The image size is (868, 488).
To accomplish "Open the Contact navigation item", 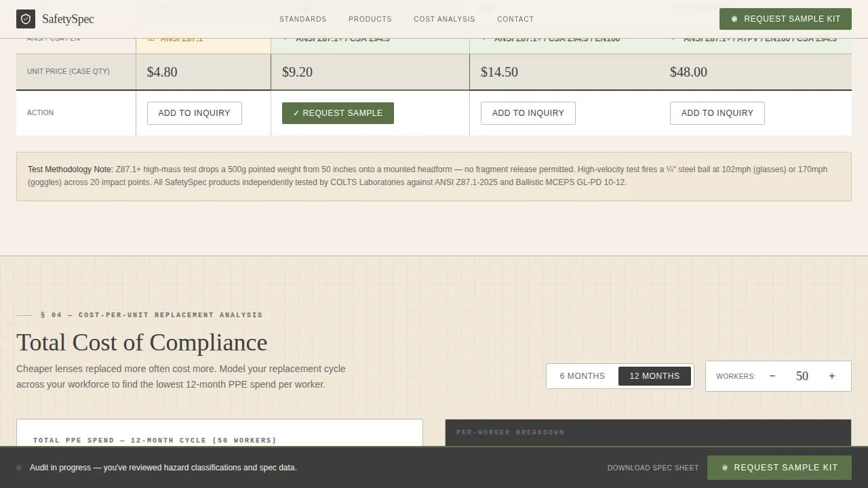I will click(515, 19).
